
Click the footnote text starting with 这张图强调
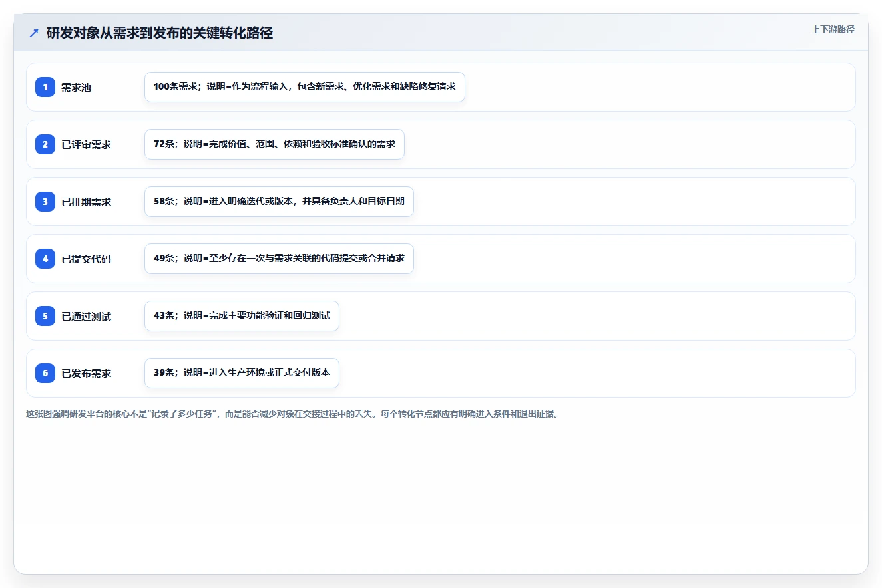(292, 414)
